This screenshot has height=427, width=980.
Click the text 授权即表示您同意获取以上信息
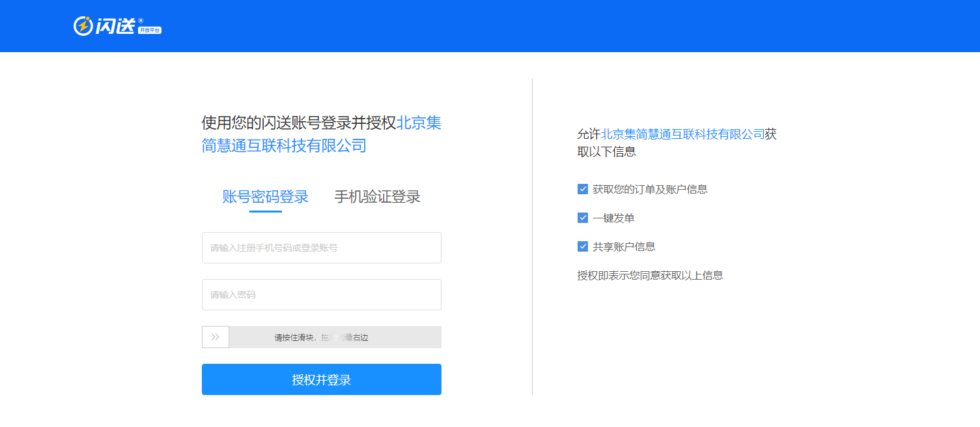pyautogui.click(x=650, y=275)
